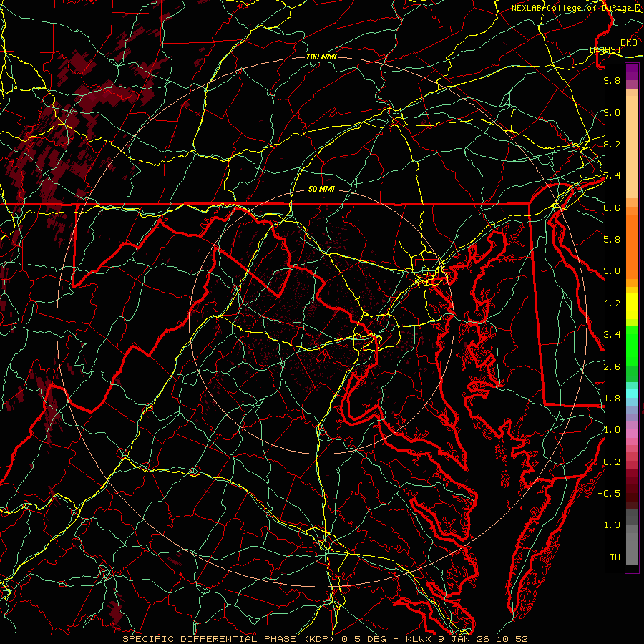The image size is (644, 644).
Task: Click the pink swatch beside 1.0
Action: (x=632, y=434)
